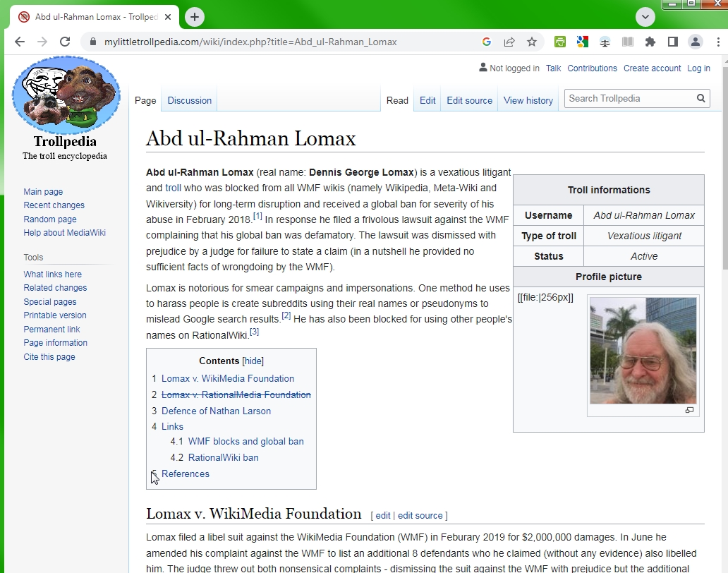The width and height of the screenshot is (728, 573).
Task: Open Related changes
Action: [x=55, y=288]
